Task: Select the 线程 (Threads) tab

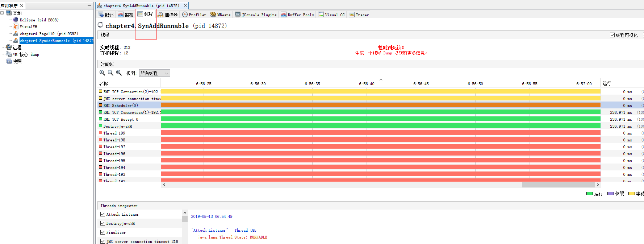Action: click(x=146, y=15)
